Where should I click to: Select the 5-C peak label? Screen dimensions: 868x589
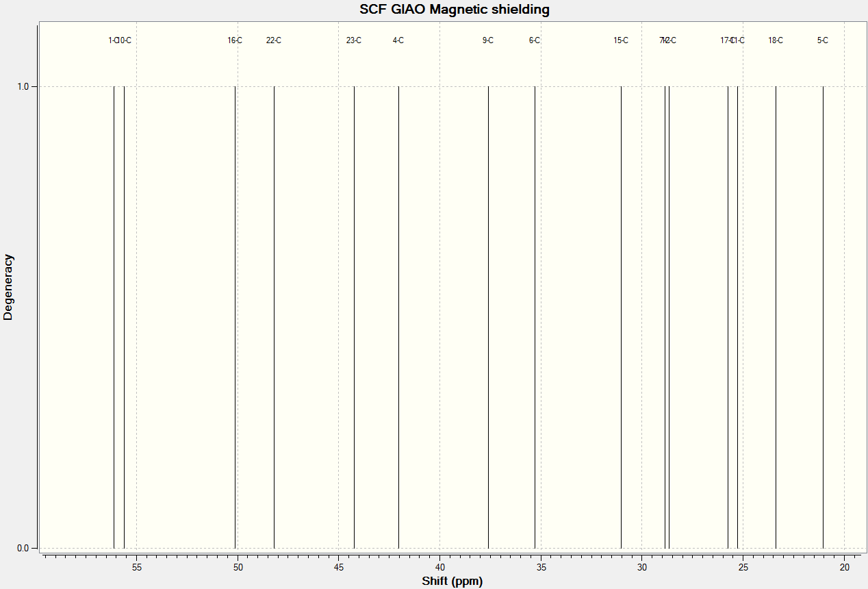[x=823, y=40]
